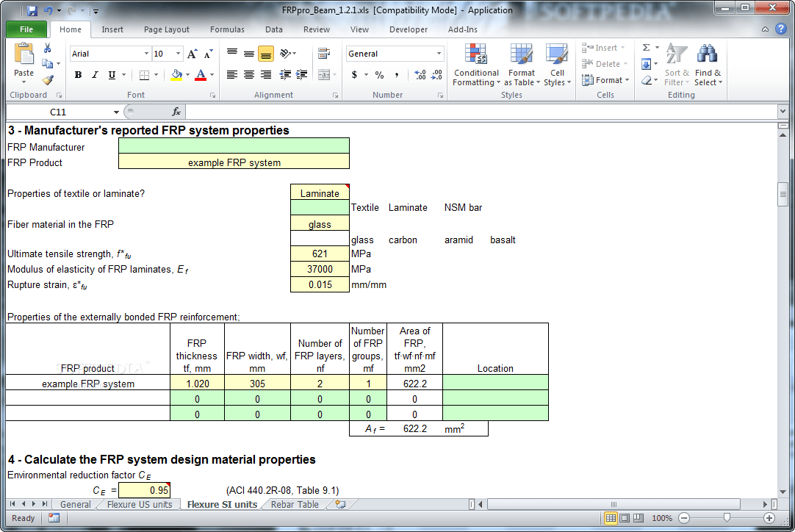Click the Insert Function fx icon

[x=176, y=112]
